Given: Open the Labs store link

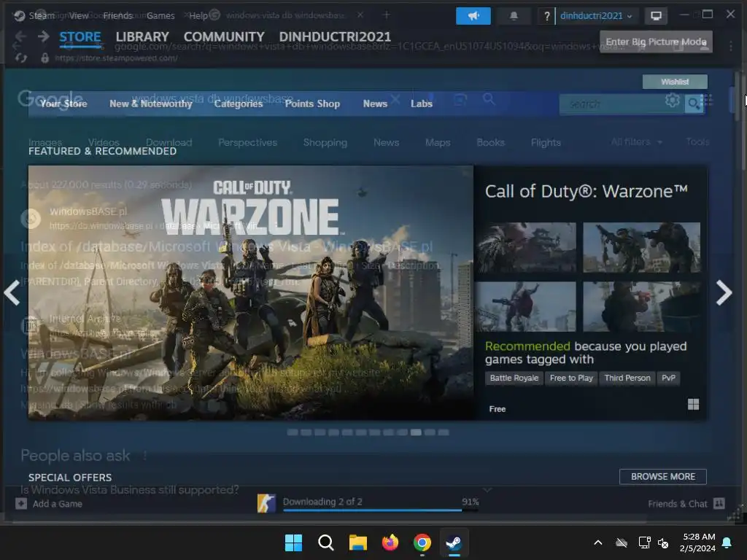Looking at the screenshot, I should pos(422,104).
